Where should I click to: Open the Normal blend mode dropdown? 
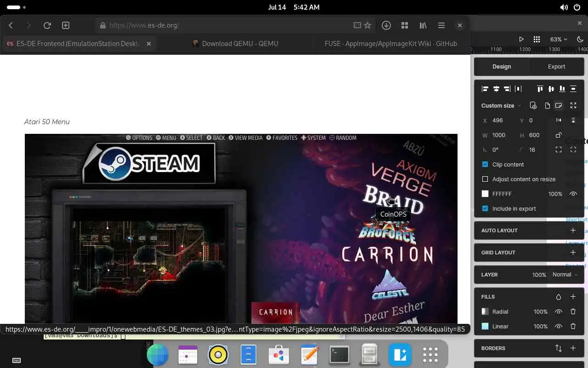pos(565,275)
